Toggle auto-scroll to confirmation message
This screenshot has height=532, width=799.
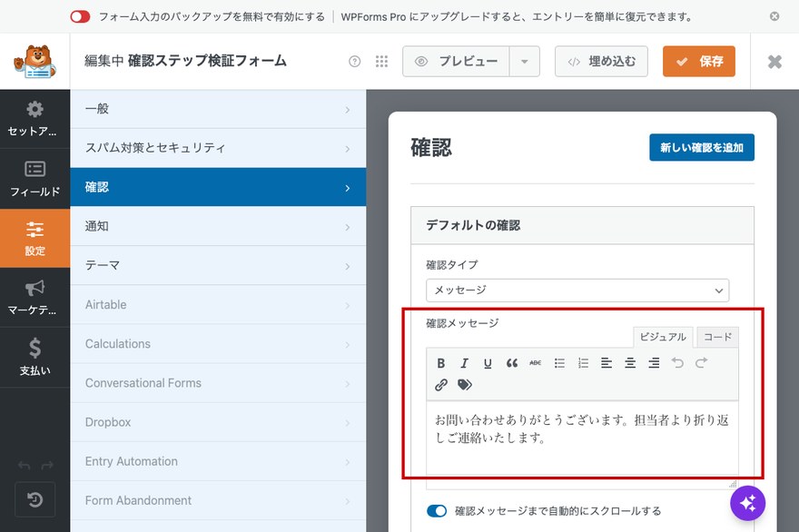[x=437, y=510]
